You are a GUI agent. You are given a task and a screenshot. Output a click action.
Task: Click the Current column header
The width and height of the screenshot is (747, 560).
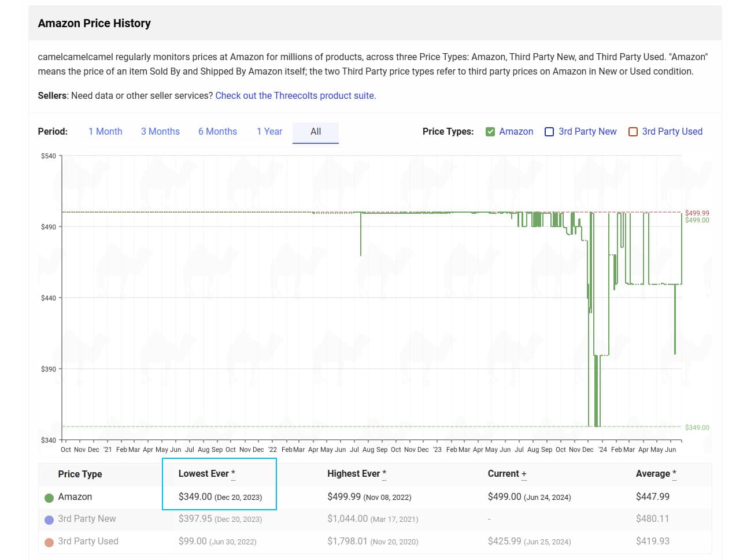pos(507,474)
